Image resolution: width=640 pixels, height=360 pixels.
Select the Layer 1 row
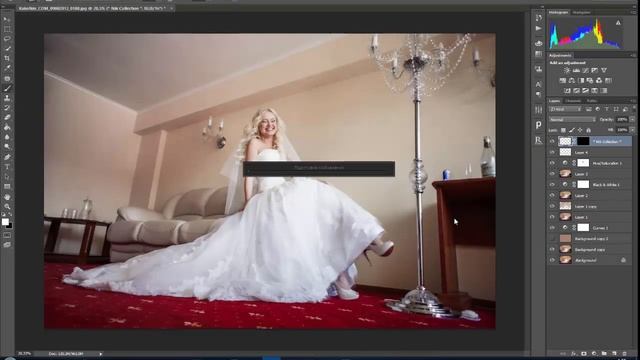590,217
